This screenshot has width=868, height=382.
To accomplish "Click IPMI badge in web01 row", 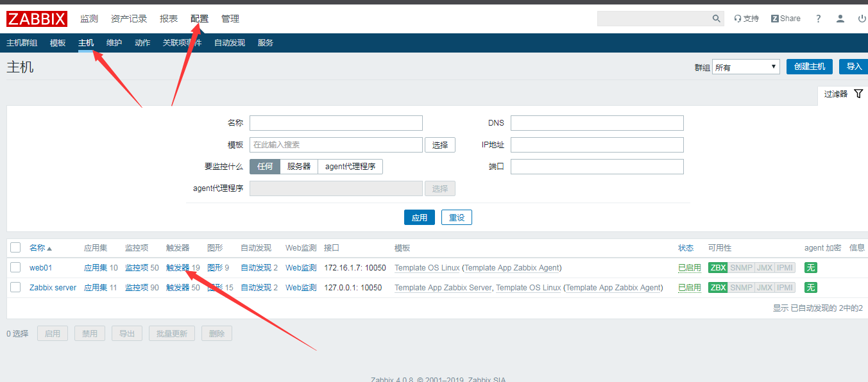I will point(785,268).
